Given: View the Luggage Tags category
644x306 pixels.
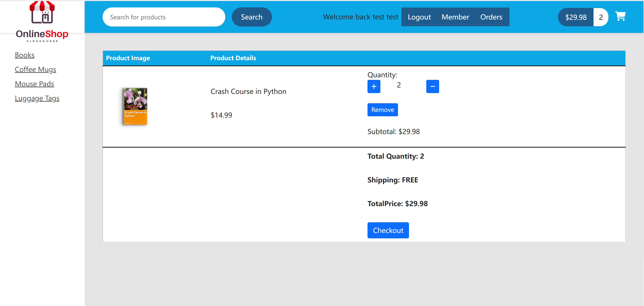Looking at the screenshot, I should click(x=37, y=98).
